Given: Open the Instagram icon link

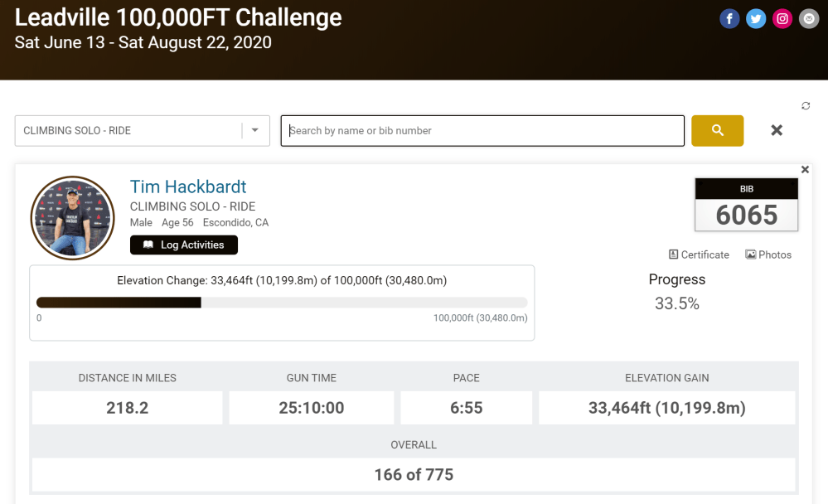Looking at the screenshot, I should coord(782,19).
